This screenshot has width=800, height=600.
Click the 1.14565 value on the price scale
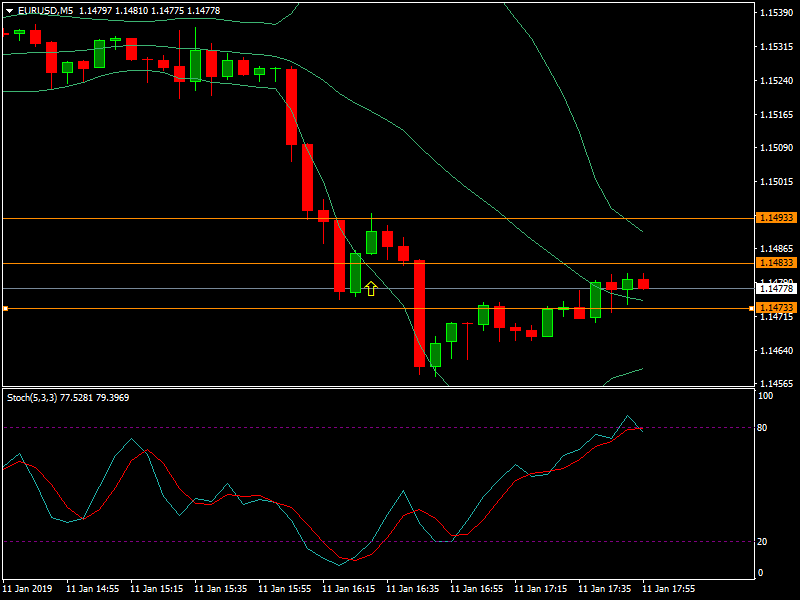[776, 384]
